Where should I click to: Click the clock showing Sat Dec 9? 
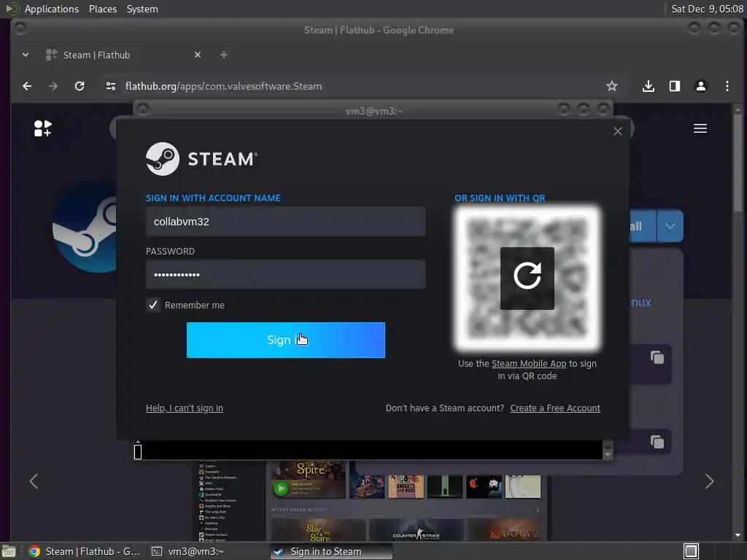707,9
